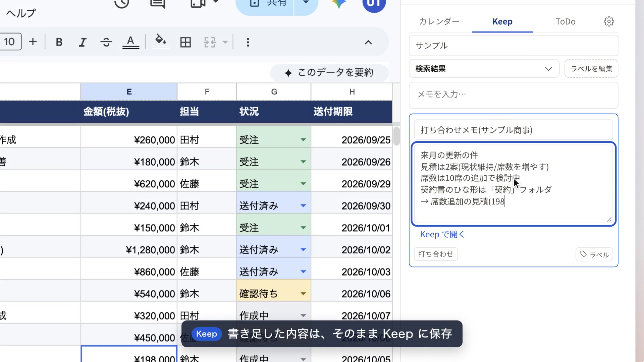This screenshot has width=644, height=362.
Task: Switch to the ToDo tab
Action: pos(566,21)
